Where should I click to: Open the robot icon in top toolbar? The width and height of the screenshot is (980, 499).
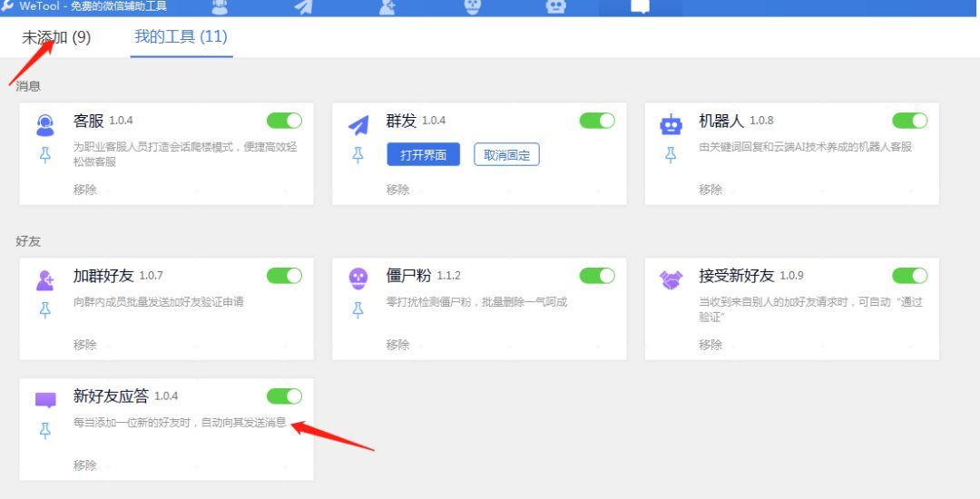[x=555, y=7]
